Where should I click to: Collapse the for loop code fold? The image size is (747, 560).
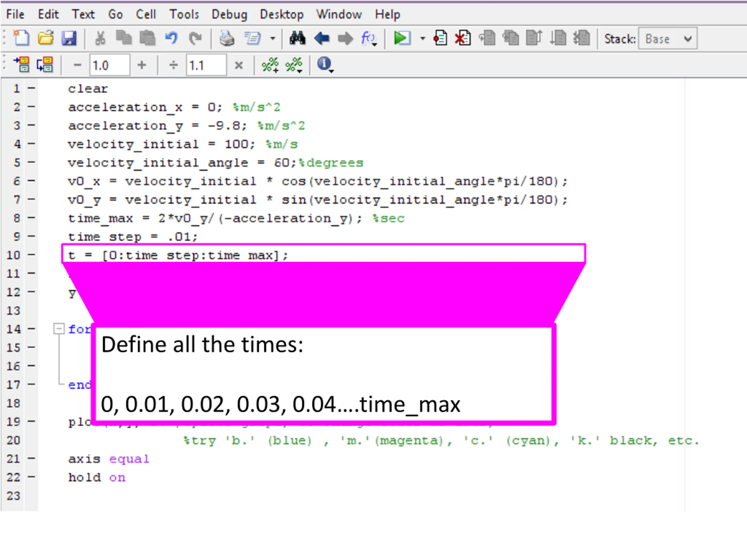point(59,329)
